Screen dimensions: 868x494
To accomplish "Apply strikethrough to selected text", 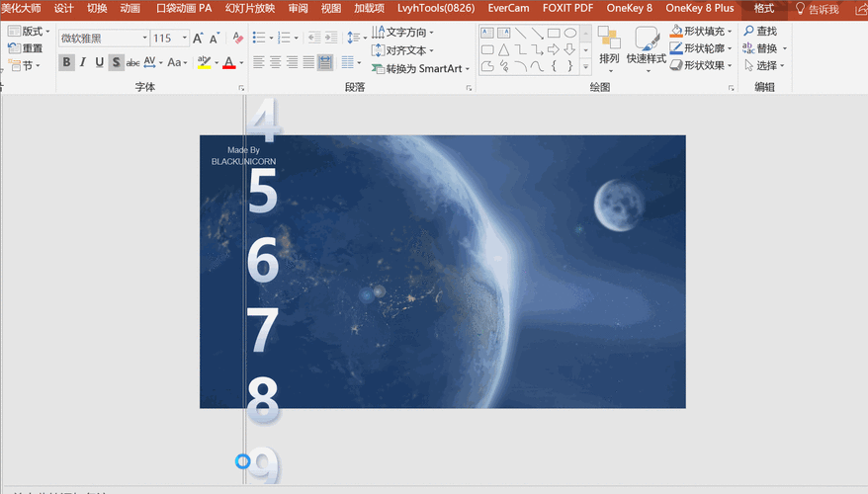I will (132, 62).
